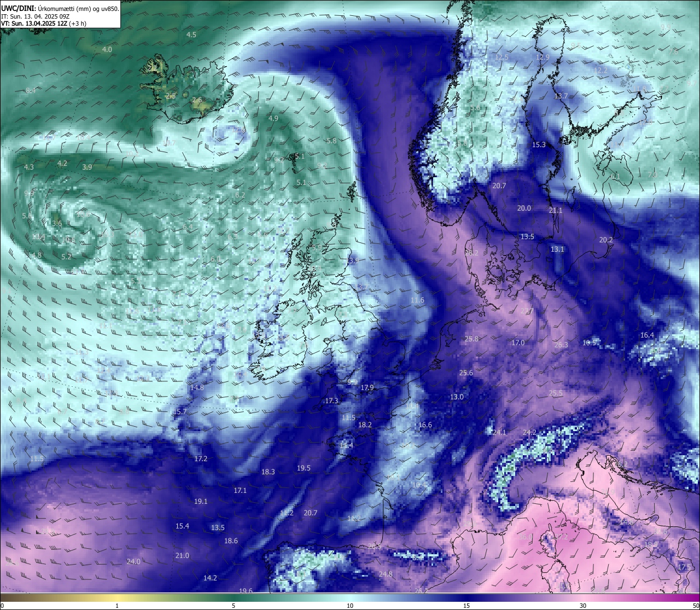The height and width of the screenshot is (610, 700).
Task: Click the 4.0 value northwest of Iceland
Action: 107,49
